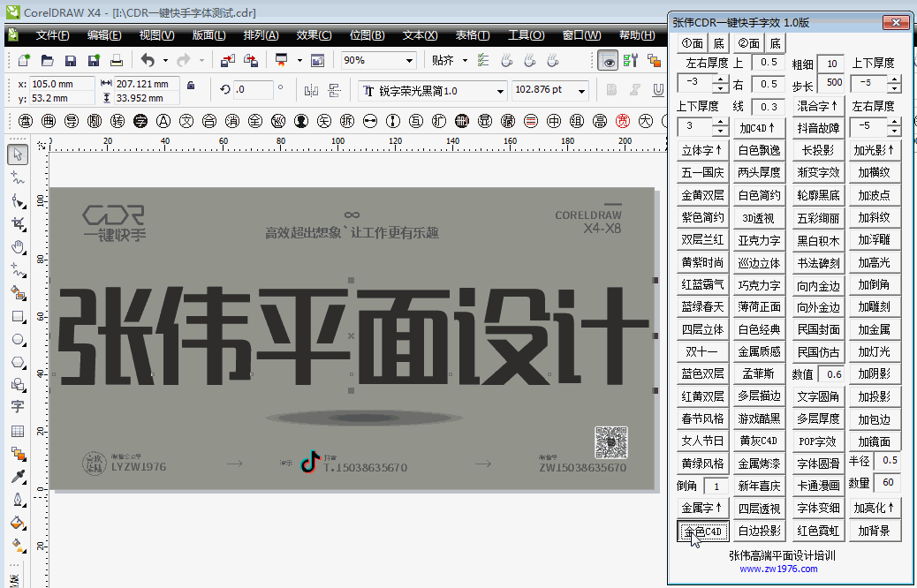Expand the undo history dropdown arrow

click(165, 60)
